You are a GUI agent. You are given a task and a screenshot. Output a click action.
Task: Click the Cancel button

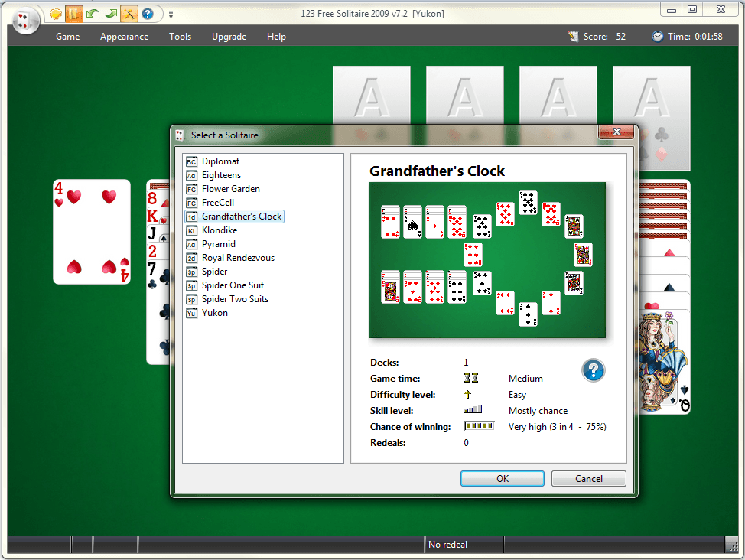[589, 479]
